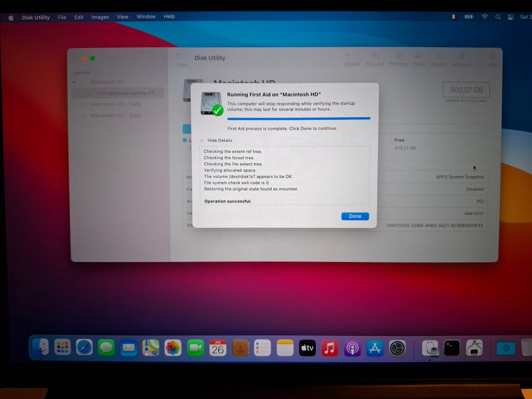The image size is (532, 399).
Task: Click the Done button in First Aid dialog
Action: click(355, 216)
